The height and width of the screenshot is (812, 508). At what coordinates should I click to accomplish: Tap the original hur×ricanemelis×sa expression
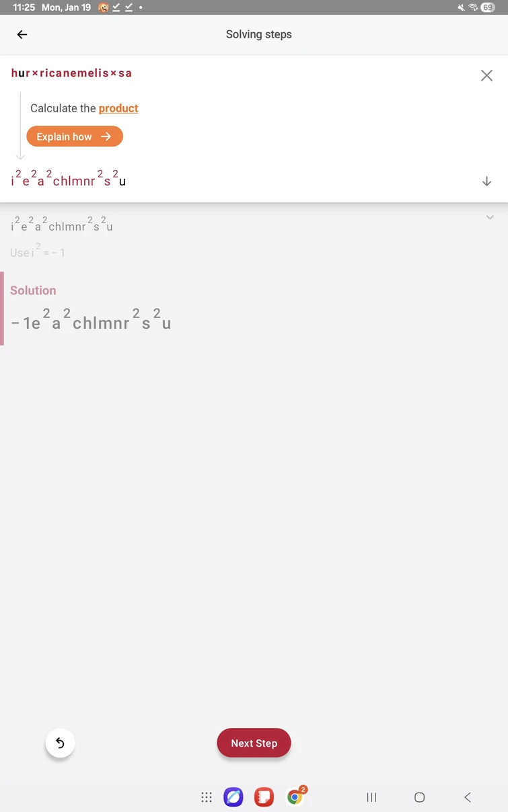click(71, 73)
